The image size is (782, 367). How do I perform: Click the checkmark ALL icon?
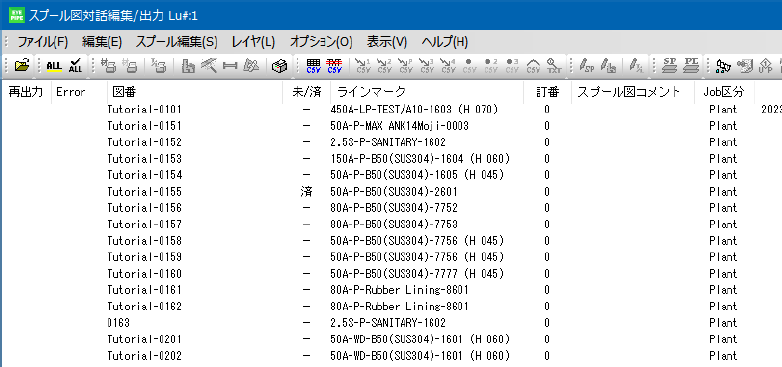(x=76, y=66)
